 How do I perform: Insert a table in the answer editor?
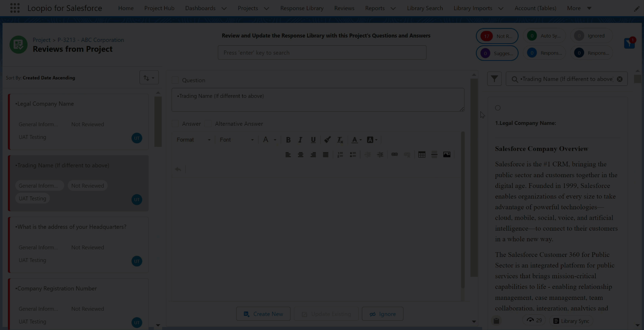pos(422,155)
